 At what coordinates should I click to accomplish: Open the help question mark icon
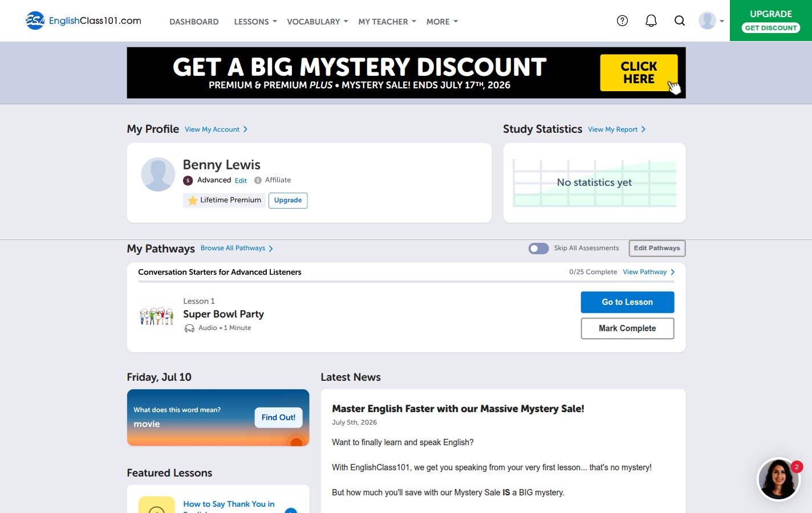click(x=622, y=21)
